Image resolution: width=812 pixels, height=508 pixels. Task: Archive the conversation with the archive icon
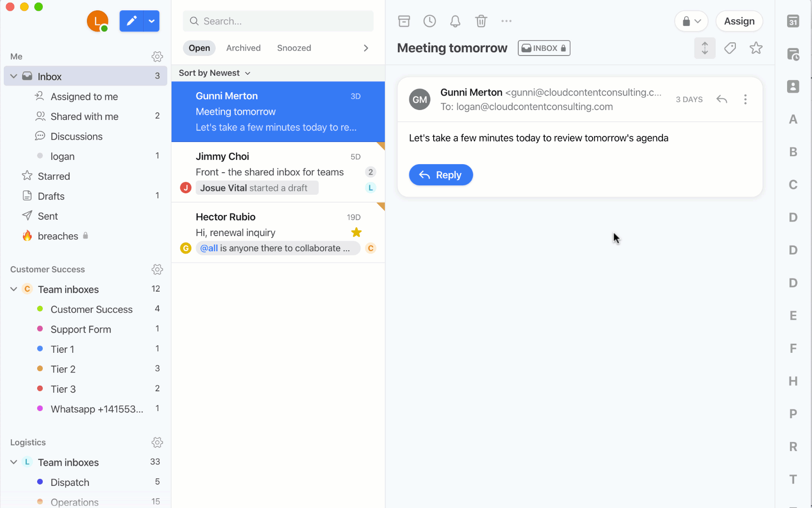click(404, 21)
